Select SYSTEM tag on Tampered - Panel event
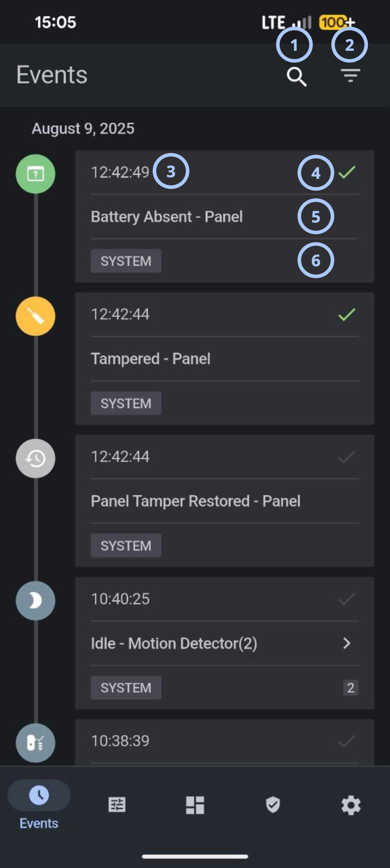This screenshot has height=868, width=390. click(126, 403)
